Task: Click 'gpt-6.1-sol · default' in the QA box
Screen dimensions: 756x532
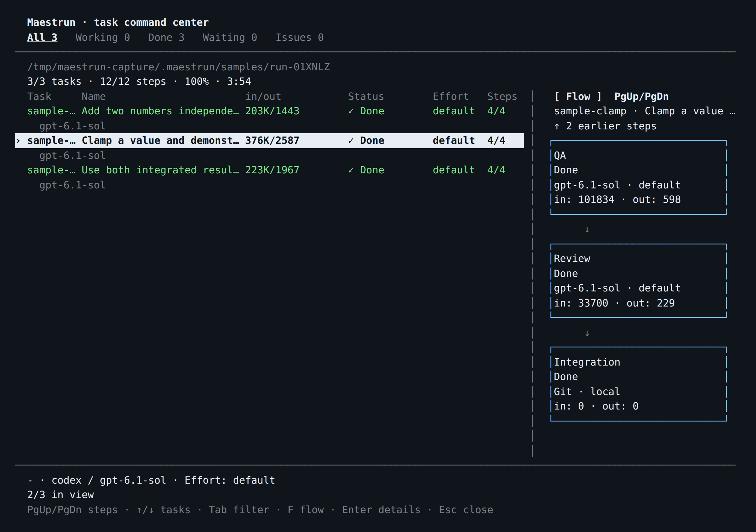Action: tap(617, 185)
